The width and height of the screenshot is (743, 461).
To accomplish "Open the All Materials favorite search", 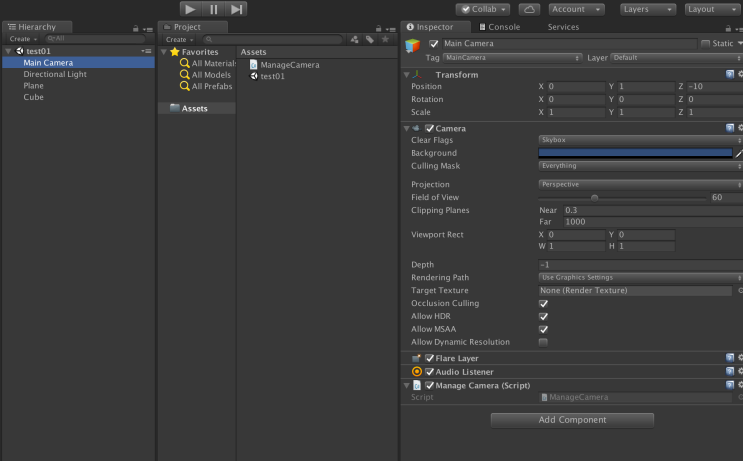I will [208, 63].
